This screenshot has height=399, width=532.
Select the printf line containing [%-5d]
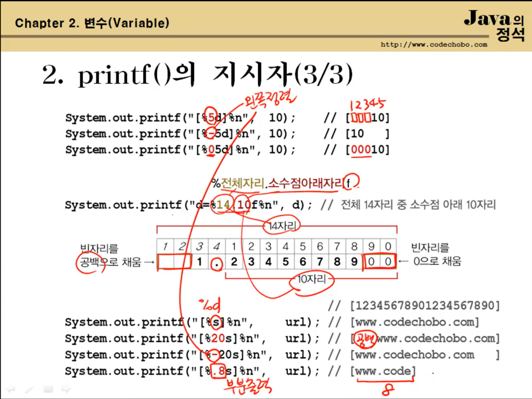coord(180,134)
